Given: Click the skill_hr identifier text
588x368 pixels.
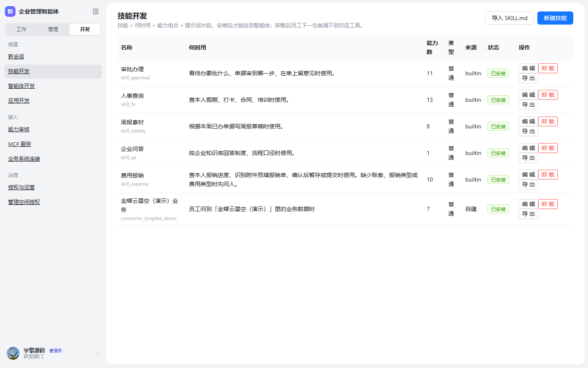Looking at the screenshot, I should point(128,104).
